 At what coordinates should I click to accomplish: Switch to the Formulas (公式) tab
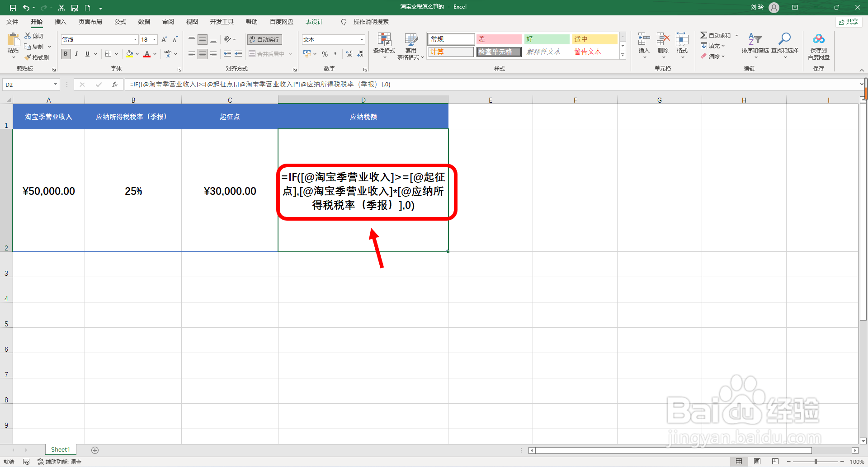tap(120, 22)
